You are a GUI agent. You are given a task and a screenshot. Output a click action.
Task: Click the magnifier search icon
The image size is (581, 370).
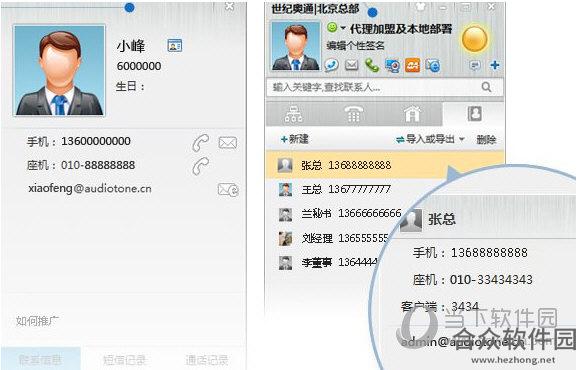point(487,87)
